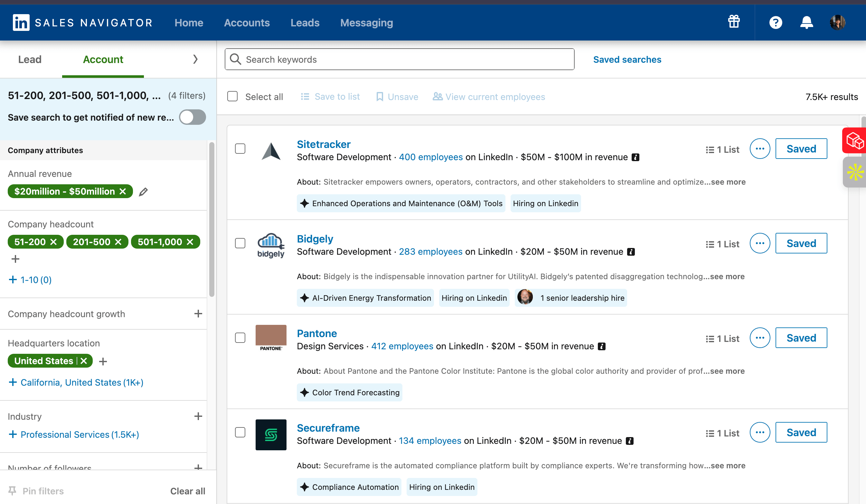Expand see more on Pantone description

[x=728, y=371]
